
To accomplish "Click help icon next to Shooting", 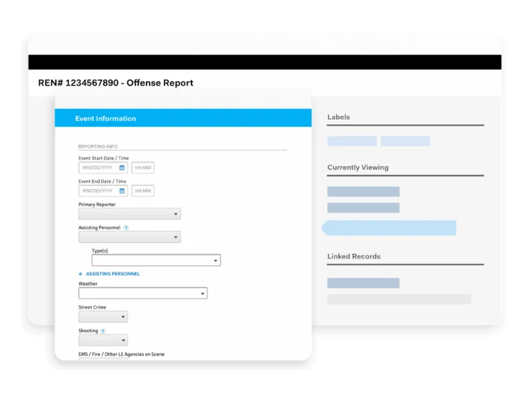I will (103, 331).
